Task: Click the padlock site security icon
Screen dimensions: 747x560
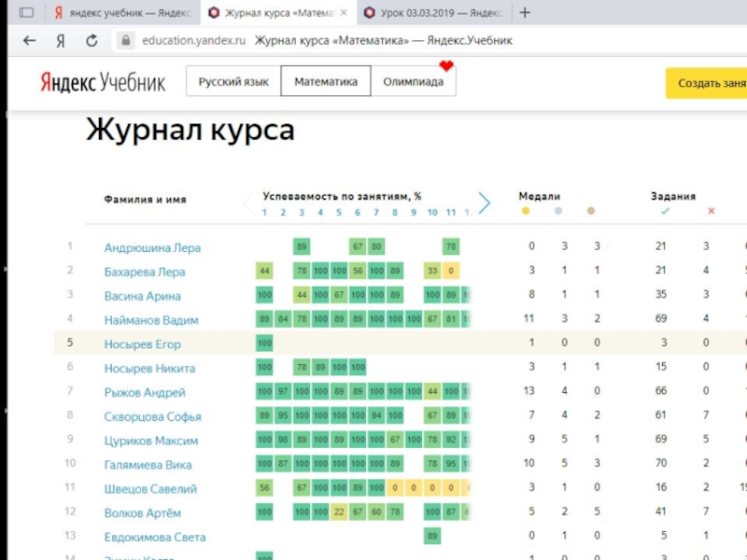Action: point(126,41)
